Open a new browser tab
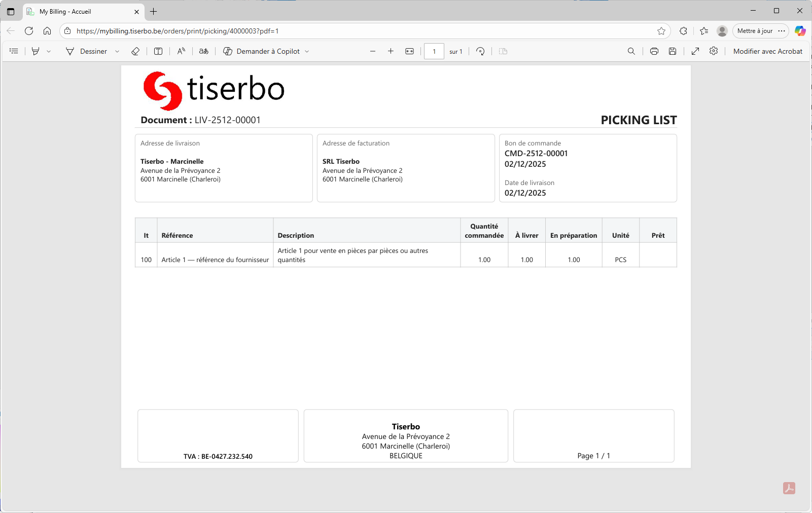This screenshot has width=812, height=513. 154,11
